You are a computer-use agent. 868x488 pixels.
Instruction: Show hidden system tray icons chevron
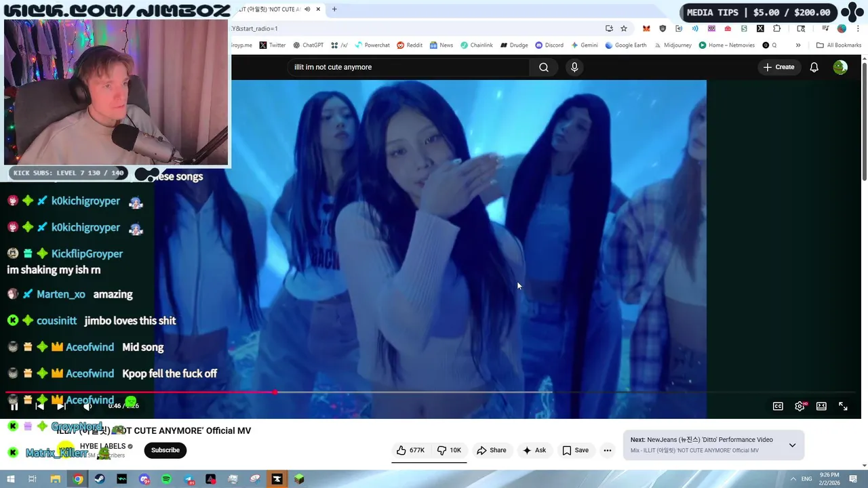(x=793, y=479)
